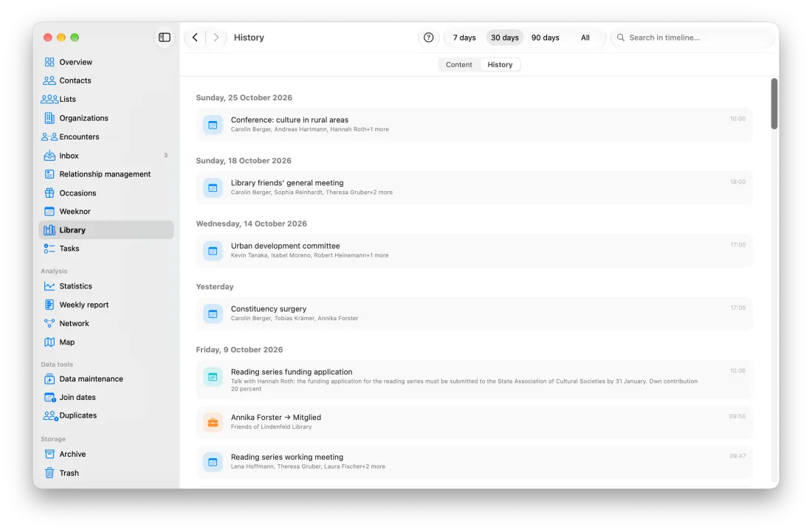Screen dimensions: 812x532
Task: Show All timeline entries
Action: coord(585,37)
